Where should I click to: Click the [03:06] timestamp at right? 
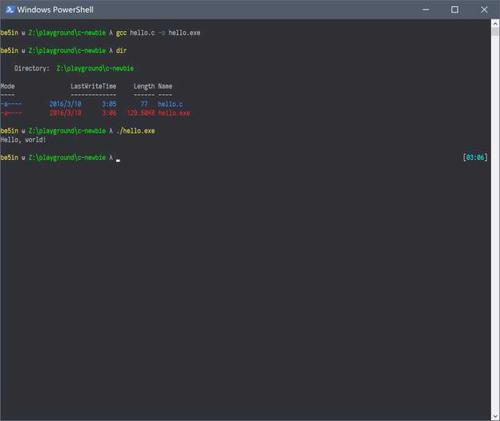pos(475,157)
